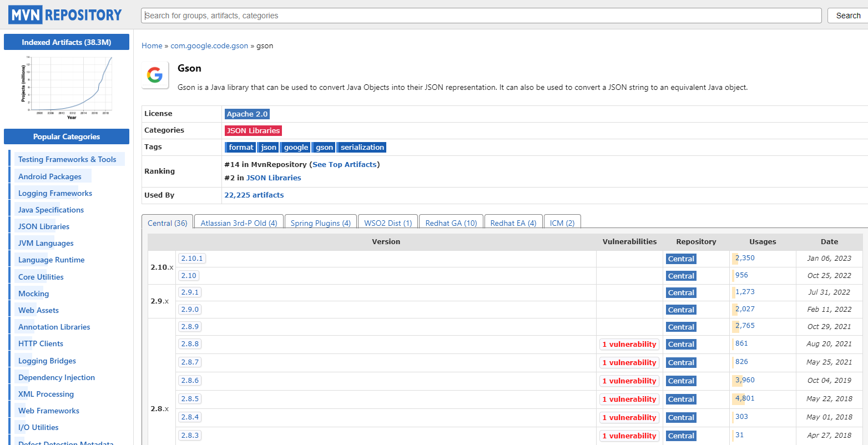Image resolution: width=868 pixels, height=445 pixels.
Task: Select the Central (36) tab
Action: pyautogui.click(x=168, y=222)
